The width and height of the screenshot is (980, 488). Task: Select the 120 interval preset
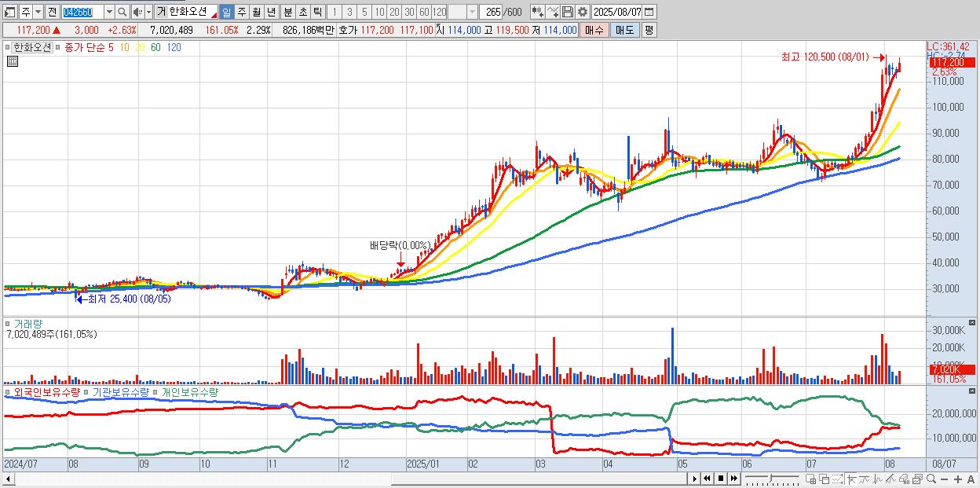tap(440, 12)
